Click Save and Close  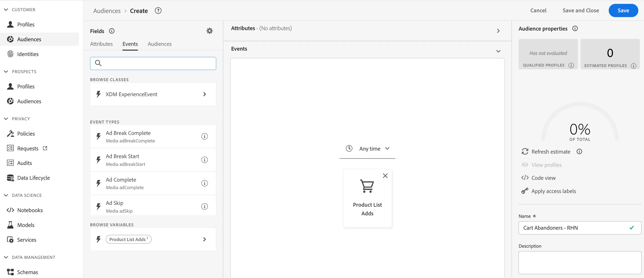(581, 10)
